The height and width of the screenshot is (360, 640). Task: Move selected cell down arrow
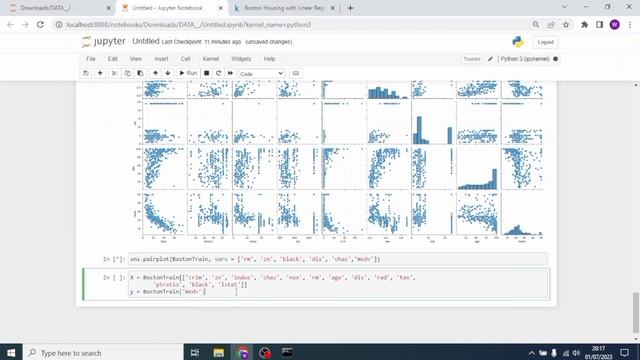(168, 73)
